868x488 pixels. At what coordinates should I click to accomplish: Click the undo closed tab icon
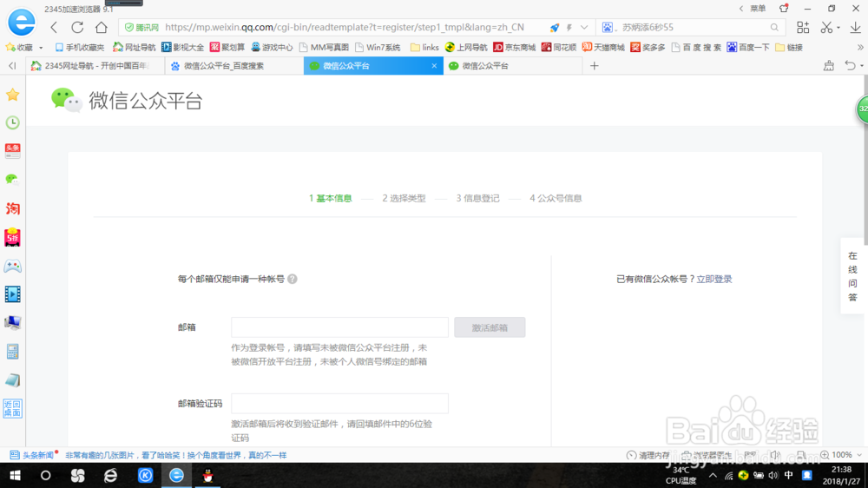click(851, 66)
